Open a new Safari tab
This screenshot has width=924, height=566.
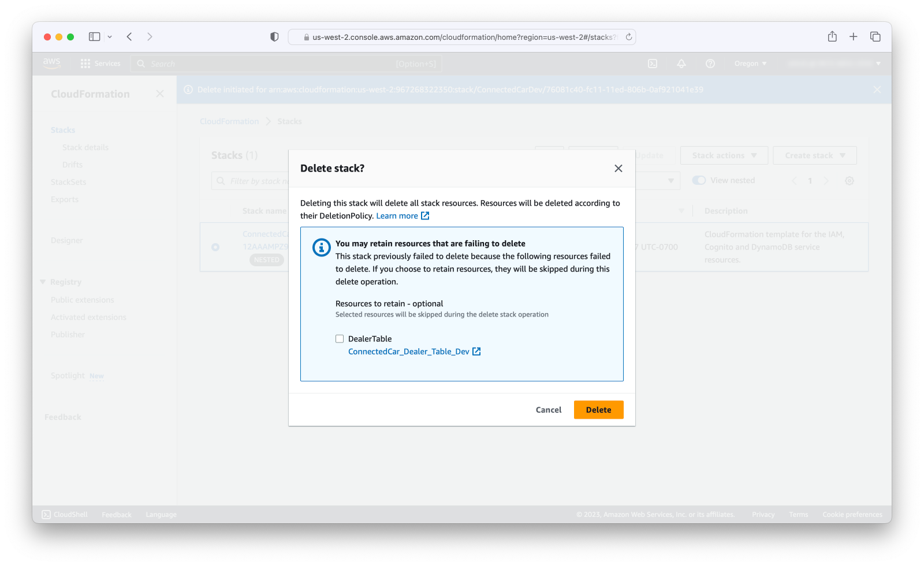click(x=854, y=36)
